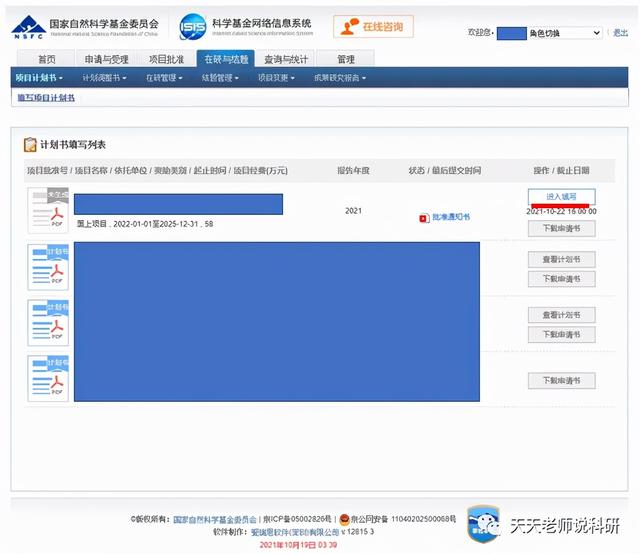The image size is (640, 554).
Task: Expand the submenu between 项目计划书 and 在研管理
Action: pyautogui.click(x=104, y=78)
